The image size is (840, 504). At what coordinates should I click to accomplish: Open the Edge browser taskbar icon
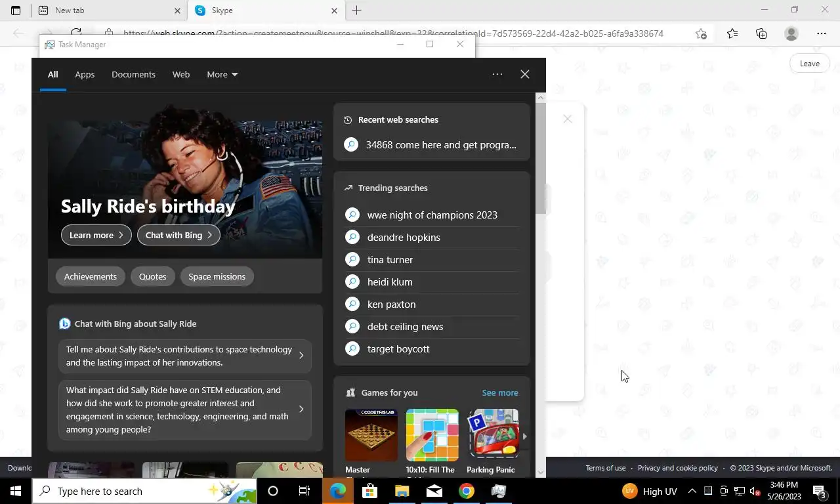338,491
